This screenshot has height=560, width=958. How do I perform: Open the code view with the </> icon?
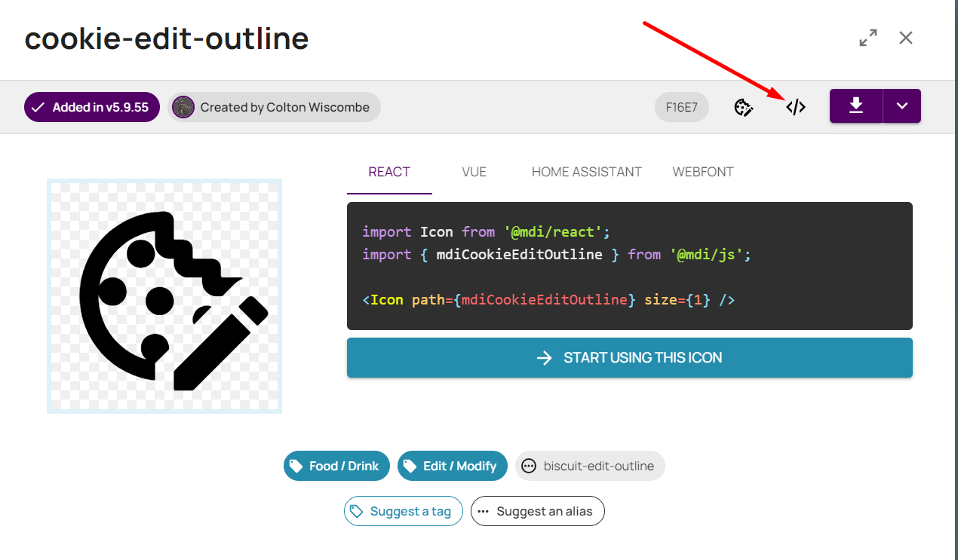click(795, 107)
